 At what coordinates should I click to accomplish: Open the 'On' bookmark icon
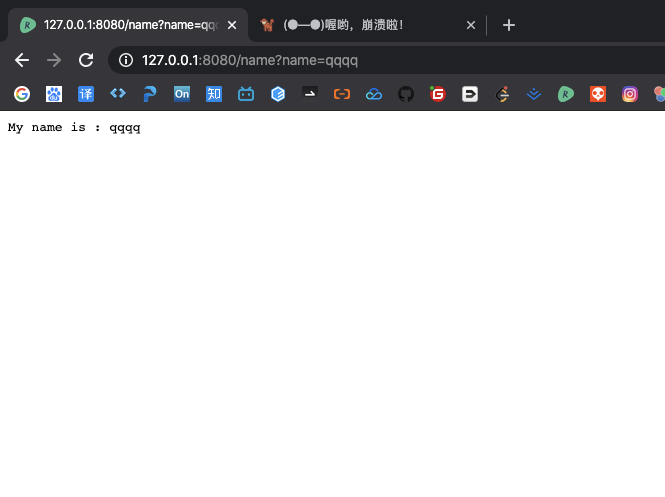tap(182, 94)
